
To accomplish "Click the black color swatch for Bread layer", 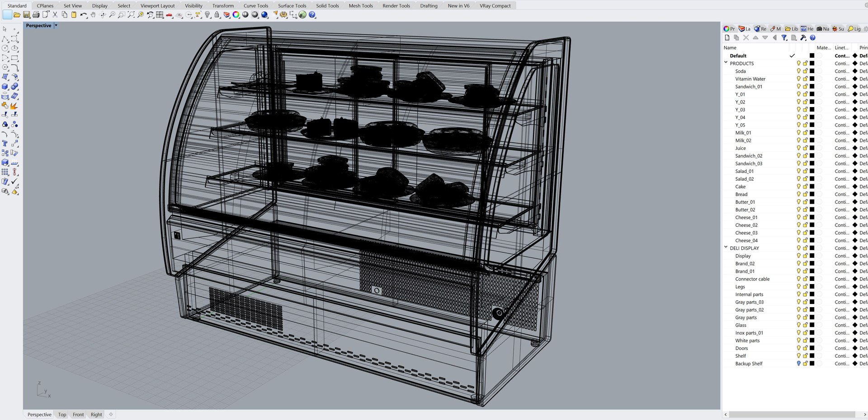I will pyautogui.click(x=812, y=194).
